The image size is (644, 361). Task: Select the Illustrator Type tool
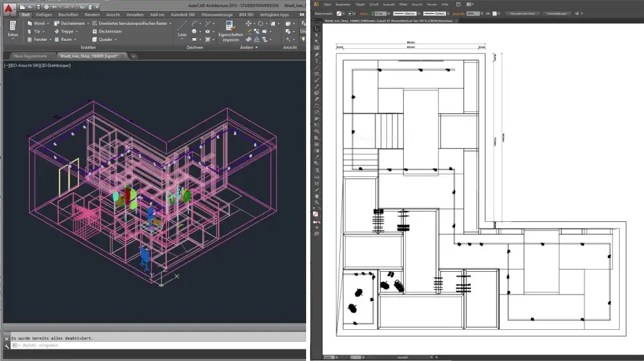point(317,61)
